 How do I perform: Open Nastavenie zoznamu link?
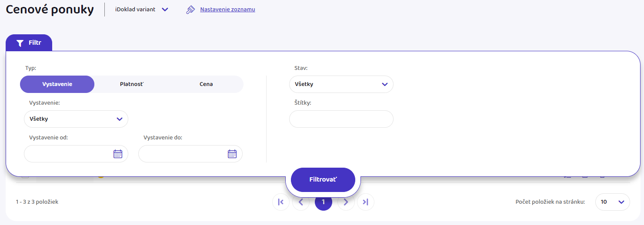pyautogui.click(x=227, y=10)
